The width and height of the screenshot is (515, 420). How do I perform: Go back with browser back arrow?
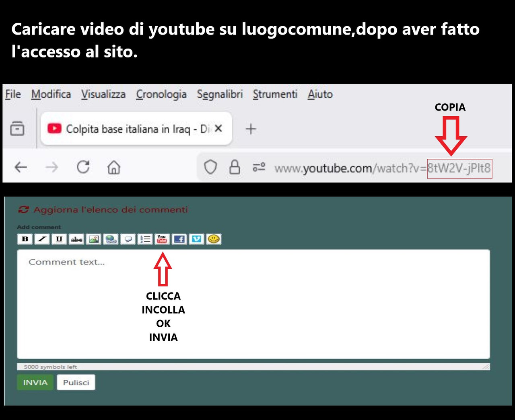21,167
